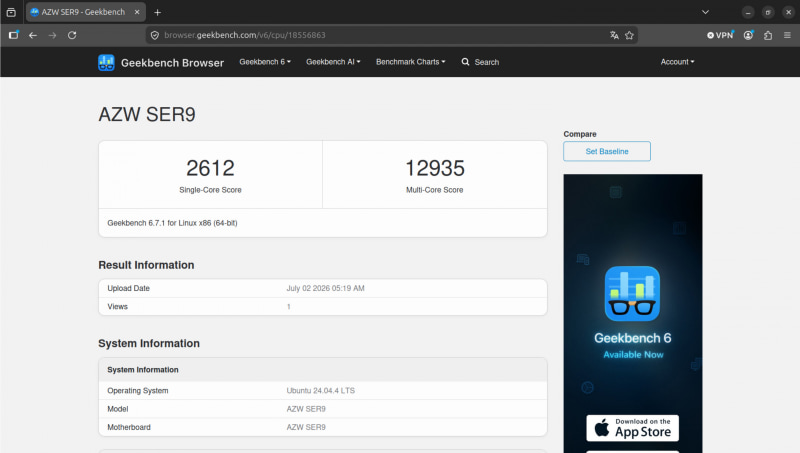Open the extensions puzzle icon

pyautogui.click(x=768, y=35)
